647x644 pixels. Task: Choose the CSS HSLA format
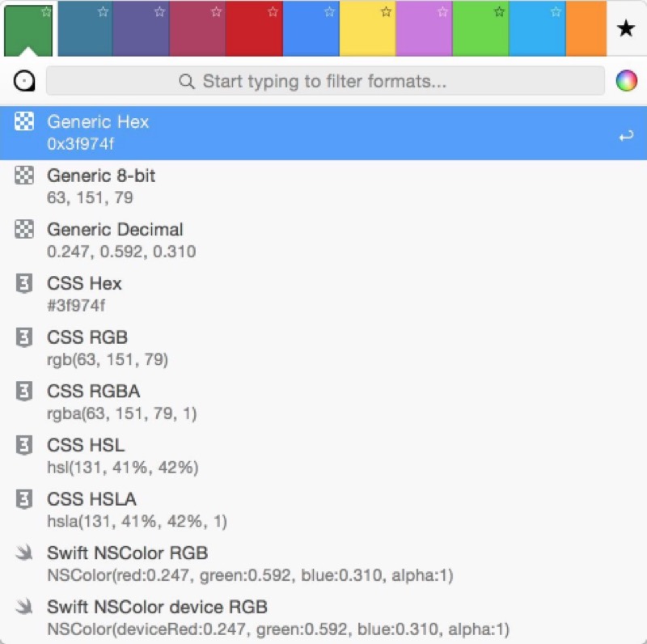point(323,510)
